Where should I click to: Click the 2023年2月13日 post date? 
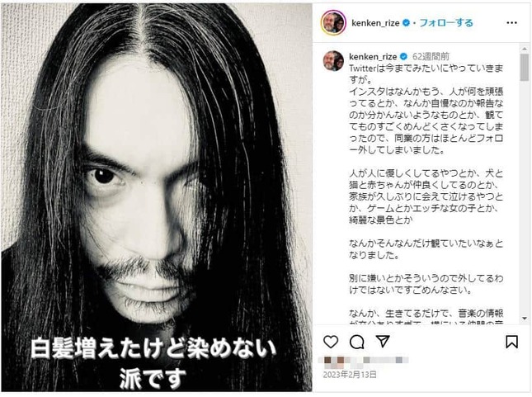(350, 375)
